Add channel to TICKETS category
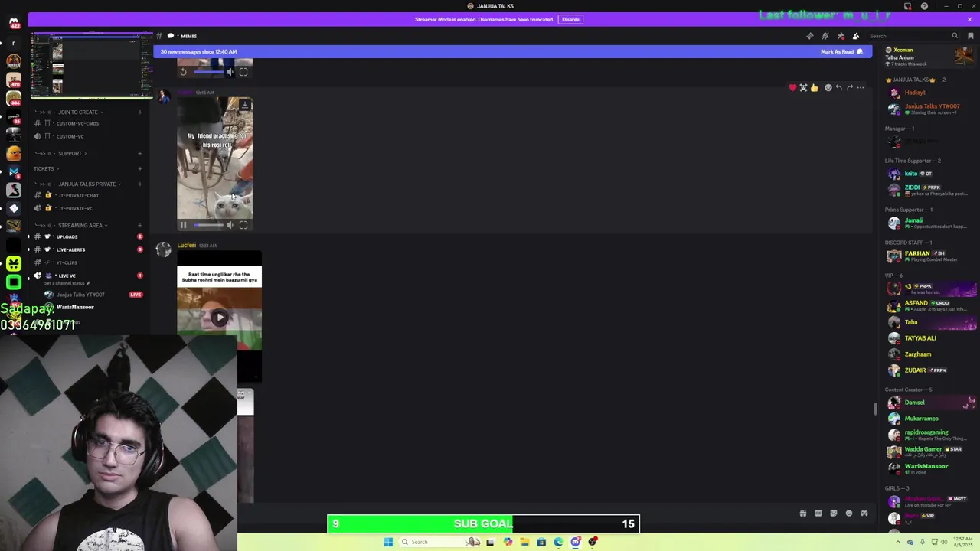Image resolution: width=980 pixels, height=551 pixels. [139, 169]
